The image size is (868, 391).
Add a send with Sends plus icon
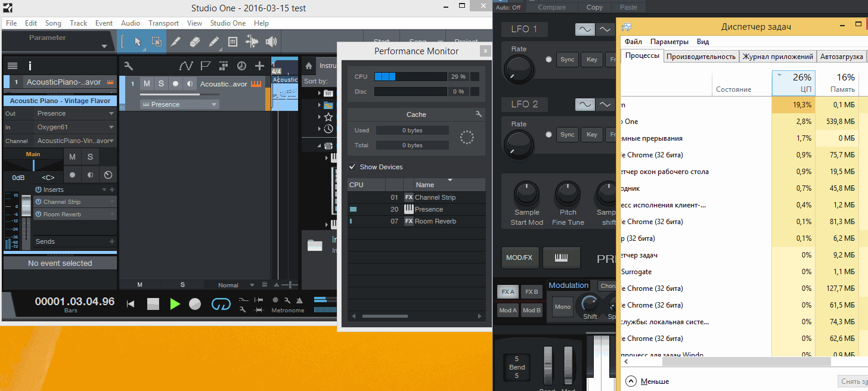pyautogui.click(x=112, y=241)
